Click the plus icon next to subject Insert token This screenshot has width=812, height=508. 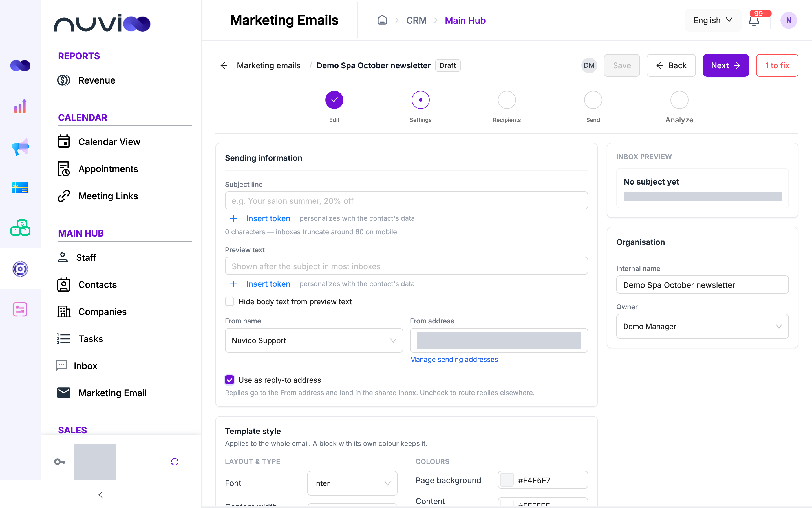coord(233,218)
